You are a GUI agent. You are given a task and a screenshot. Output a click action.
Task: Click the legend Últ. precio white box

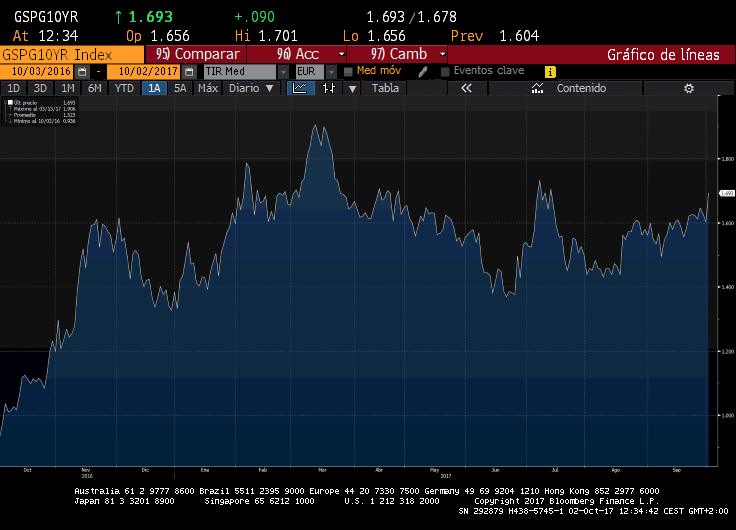pos(10,102)
